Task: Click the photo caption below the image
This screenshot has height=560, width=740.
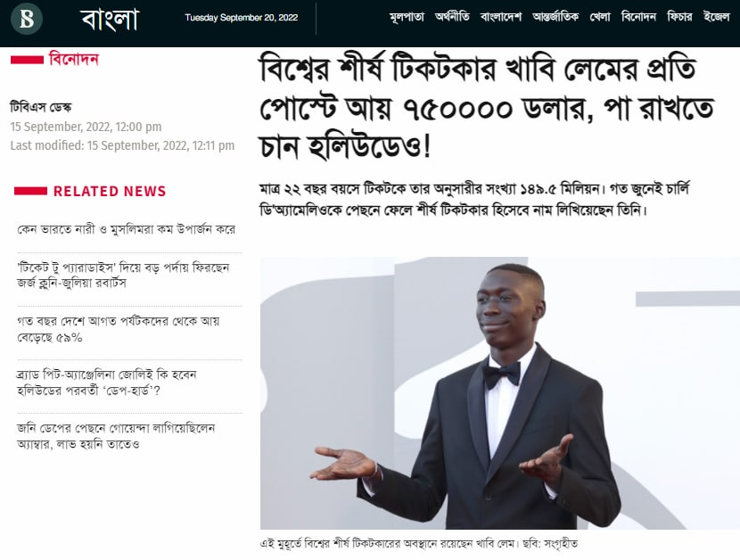Action: coord(419,543)
